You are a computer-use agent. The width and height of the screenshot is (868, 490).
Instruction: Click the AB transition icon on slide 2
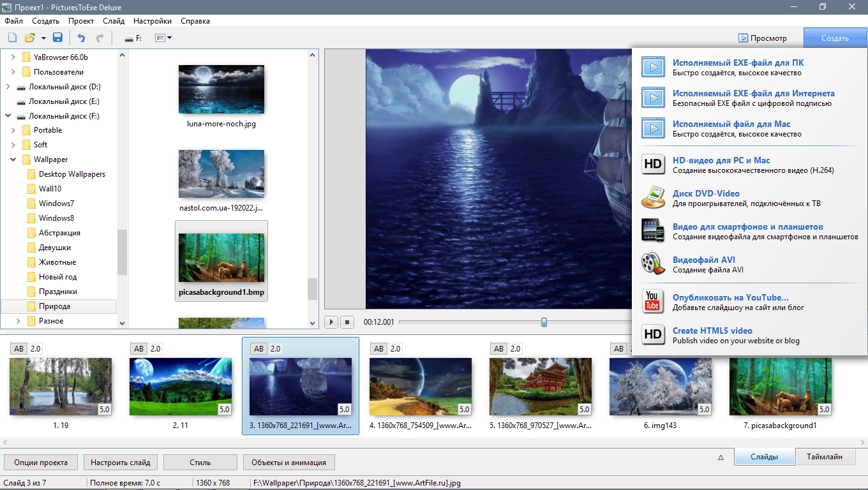pyautogui.click(x=139, y=349)
